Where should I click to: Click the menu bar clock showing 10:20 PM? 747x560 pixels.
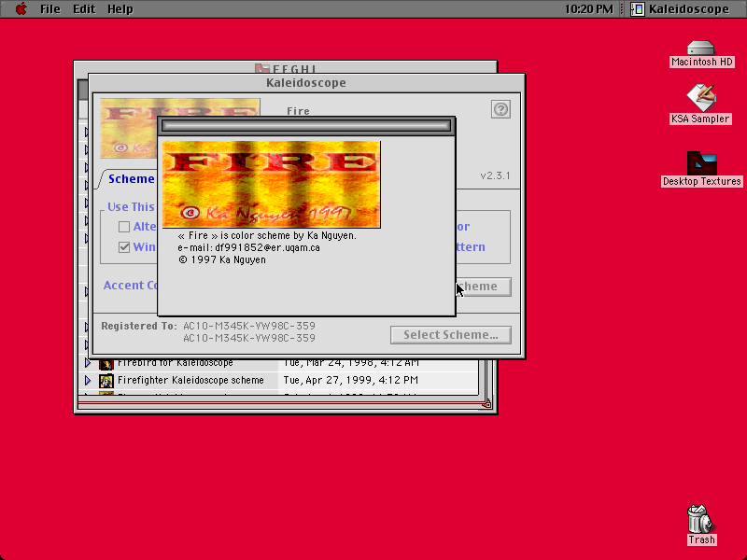(x=589, y=9)
